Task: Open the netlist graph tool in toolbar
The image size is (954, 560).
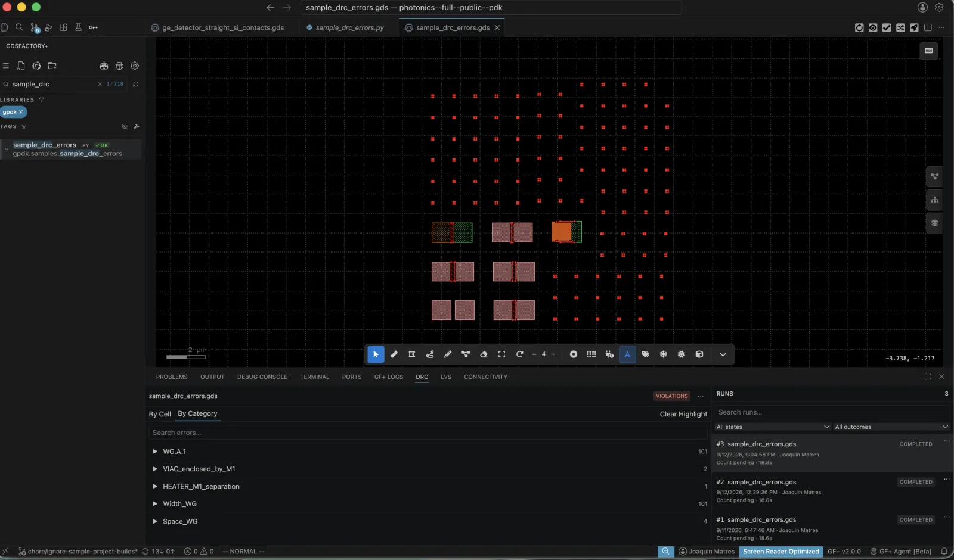Action: click(x=466, y=354)
